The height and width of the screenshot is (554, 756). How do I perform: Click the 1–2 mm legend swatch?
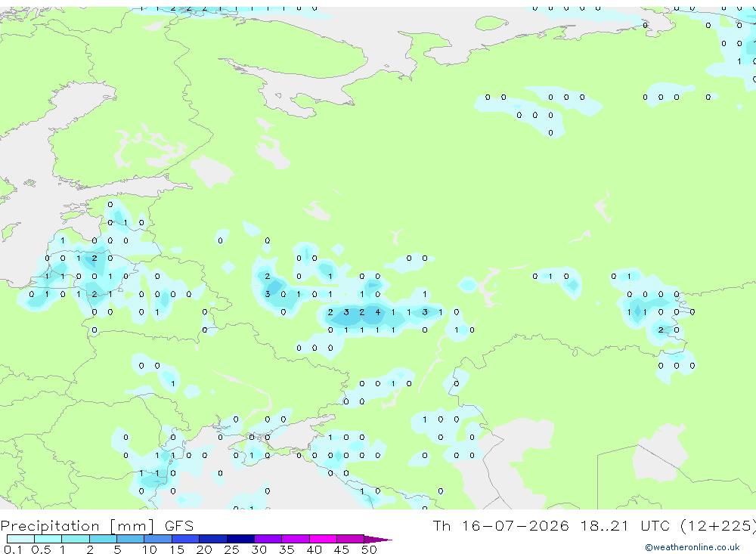(76, 539)
